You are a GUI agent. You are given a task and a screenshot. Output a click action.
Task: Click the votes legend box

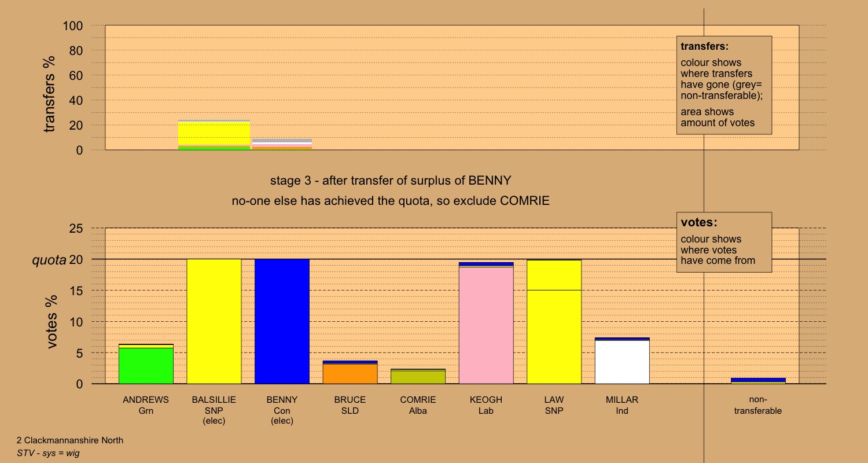[724, 242]
